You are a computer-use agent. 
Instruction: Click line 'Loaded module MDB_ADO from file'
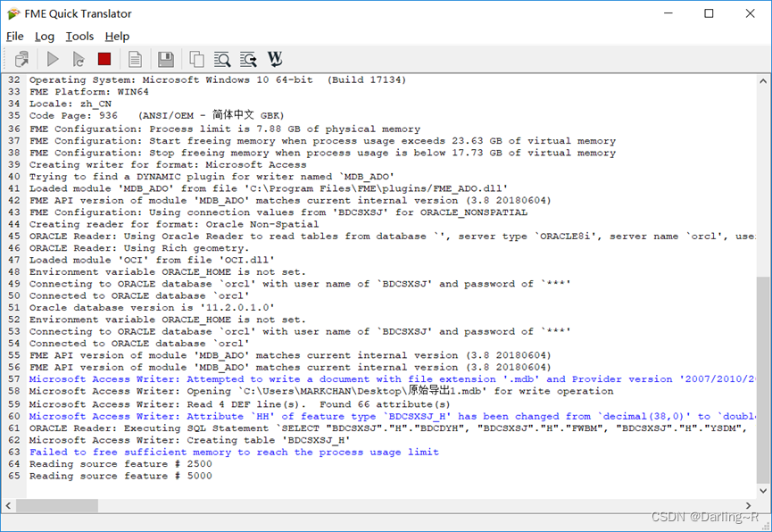coord(269,188)
